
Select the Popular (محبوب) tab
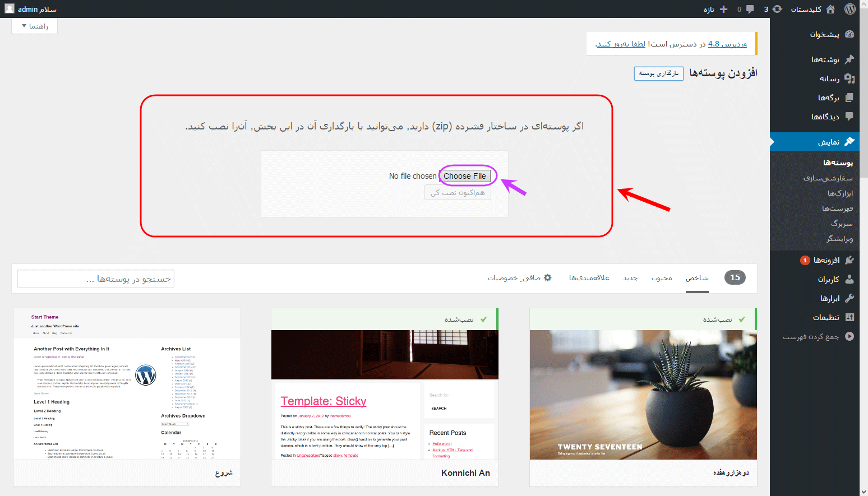[x=662, y=278]
